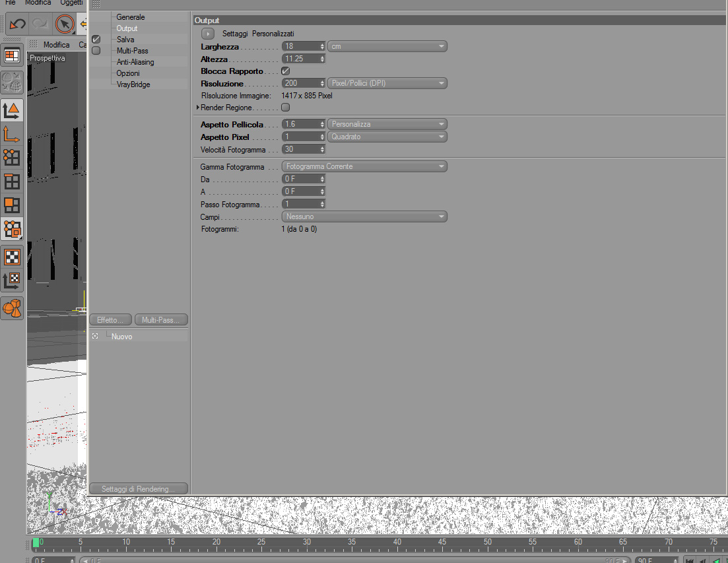
Task: Click the Aspetto Pixel spinner arrows
Action: coord(322,137)
